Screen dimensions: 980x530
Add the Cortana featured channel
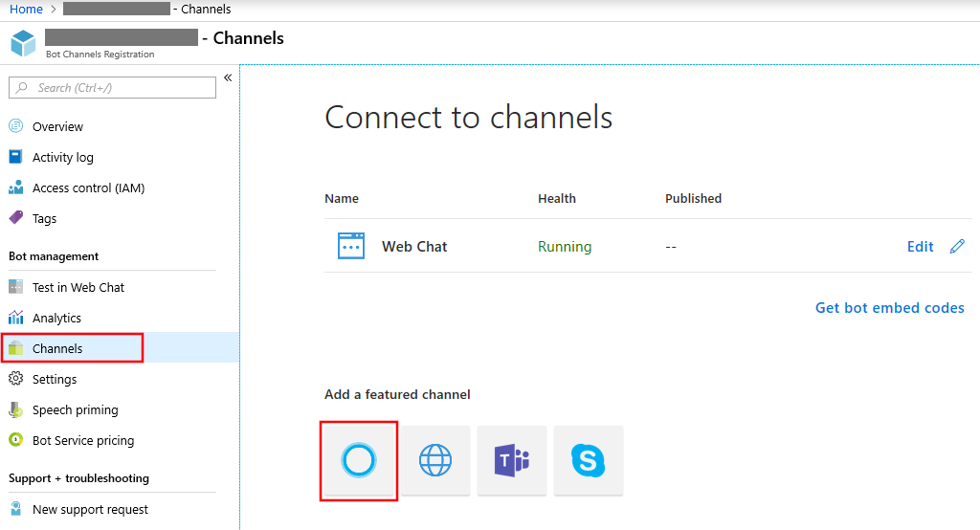click(x=359, y=460)
